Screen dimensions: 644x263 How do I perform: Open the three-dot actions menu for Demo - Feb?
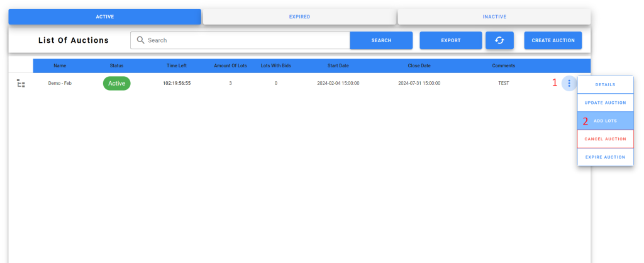pyautogui.click(x=569, y=83)
